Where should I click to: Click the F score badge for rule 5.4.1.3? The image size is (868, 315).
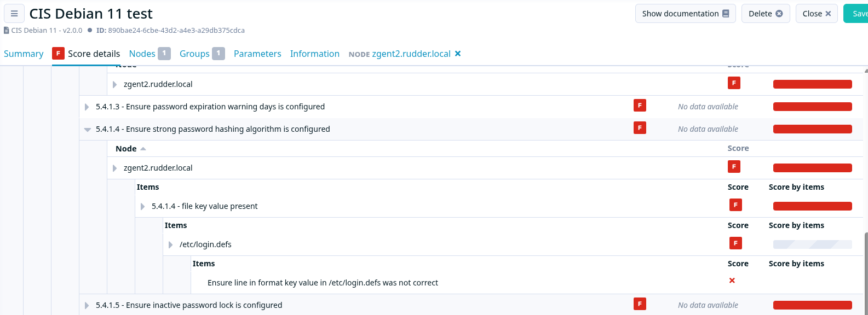pyautogui.click(x=640, y=106)
